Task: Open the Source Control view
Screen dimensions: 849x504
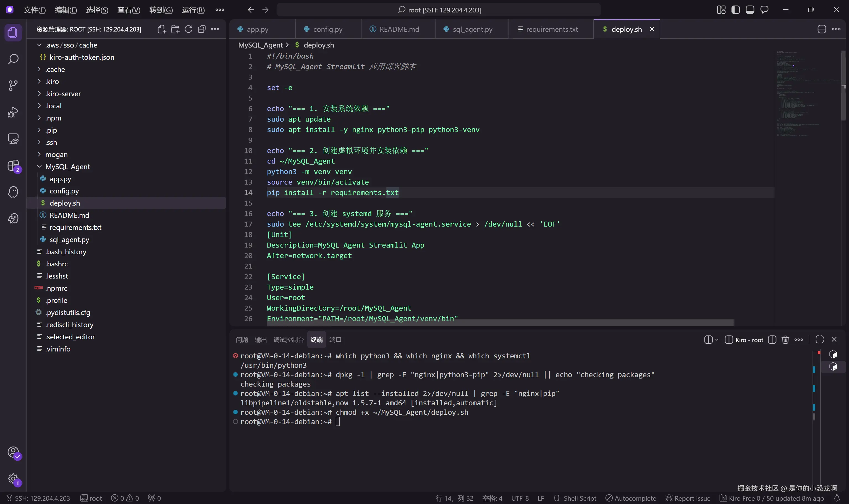Action: (x=13, y=85)
